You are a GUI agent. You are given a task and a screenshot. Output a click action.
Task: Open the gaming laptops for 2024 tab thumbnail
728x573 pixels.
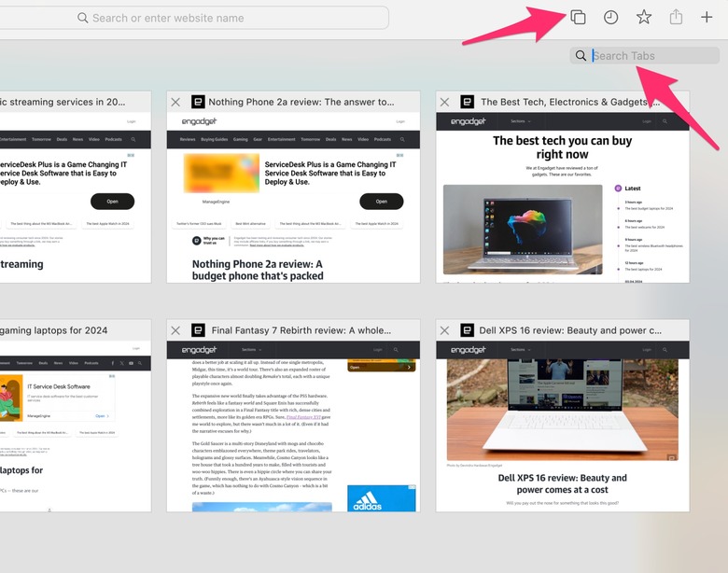76,426
